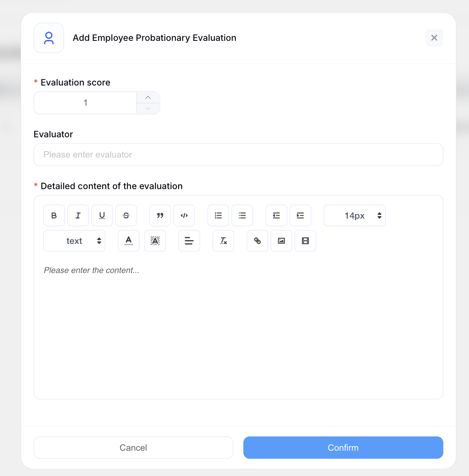This screenshot has height=476, width=469.
Task: Create an ordered numbered list
Action: [218, 215]
